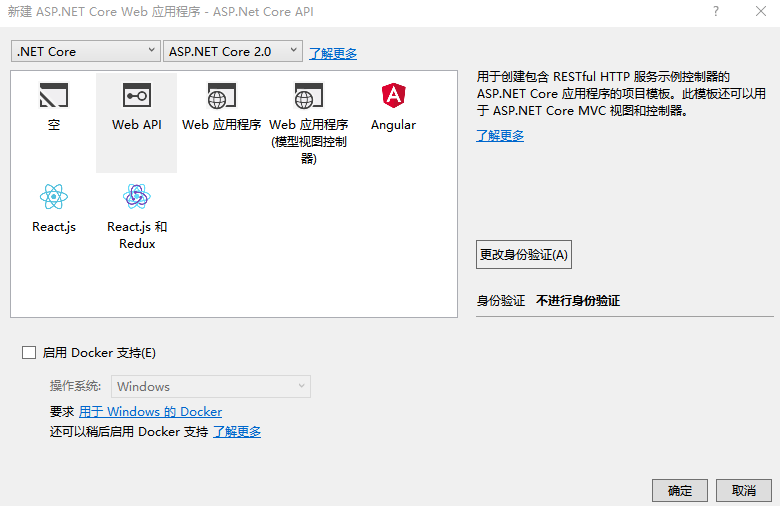Select the Web API template icon

(137, 95)
